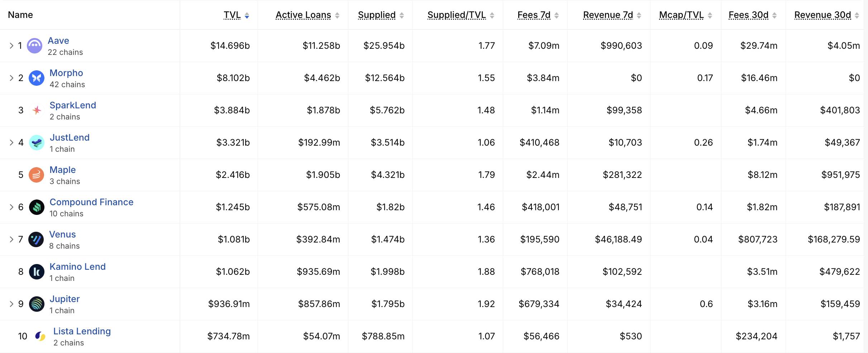This screenshot has width=868, height=353.
Task: Expand the Jupiter row chevron
Action: pos(11,304)
